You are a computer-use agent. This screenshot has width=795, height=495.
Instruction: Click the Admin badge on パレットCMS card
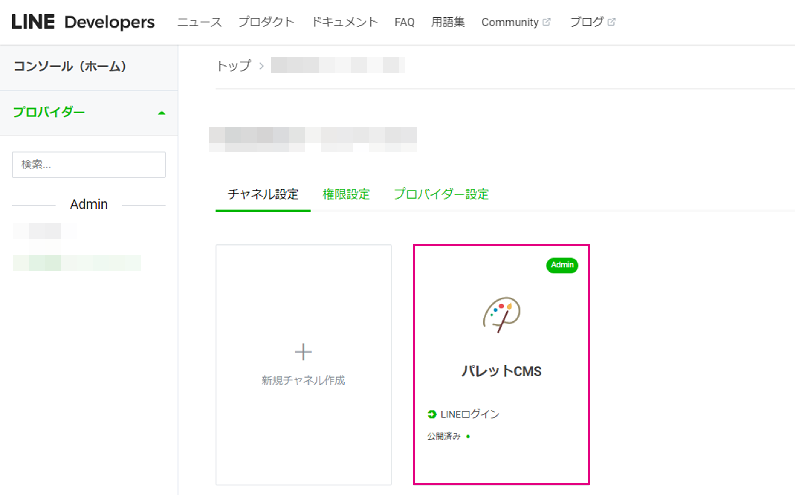[x=562, y=265]
